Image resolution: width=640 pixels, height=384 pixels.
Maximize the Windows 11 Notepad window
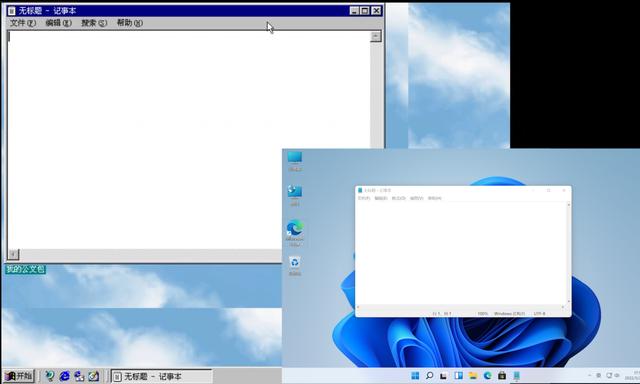coord(549,190)
